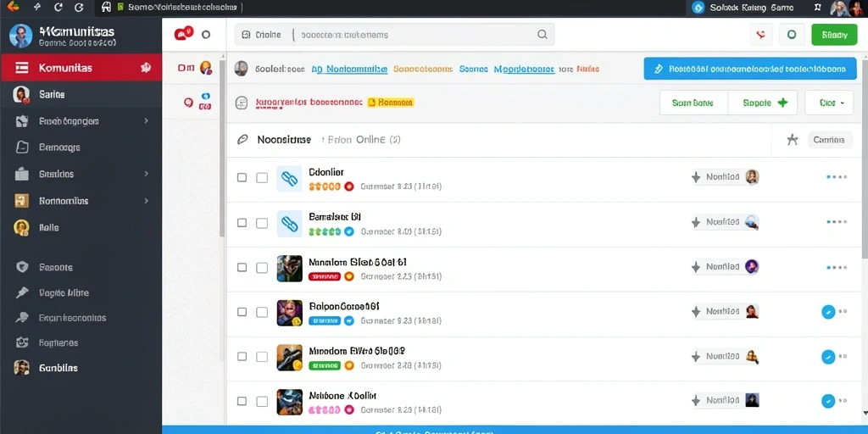The width and height of the screenshot is (868, 434).
Task: Tick the first checkbox in Nalbone row
Action: (242, 401)
